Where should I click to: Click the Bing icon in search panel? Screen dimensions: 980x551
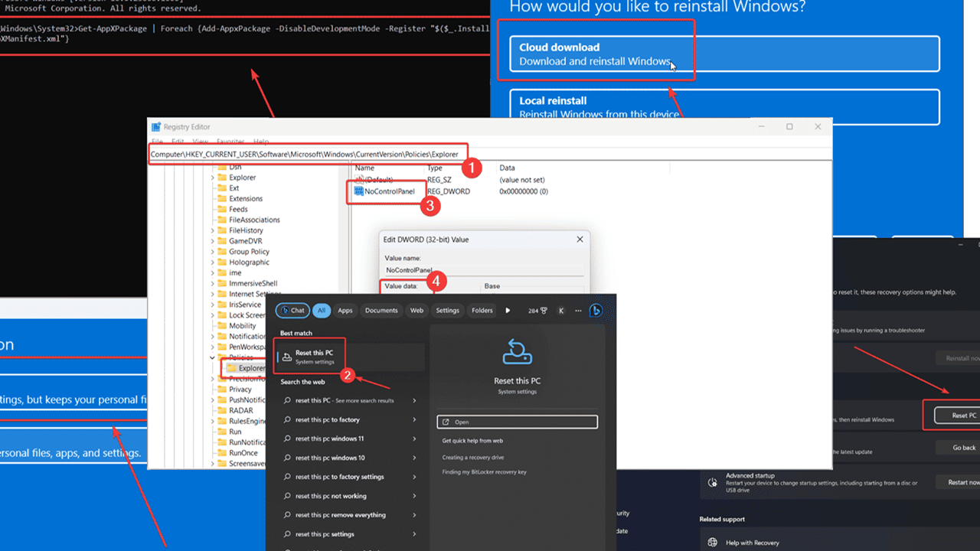tap(596, 310)
